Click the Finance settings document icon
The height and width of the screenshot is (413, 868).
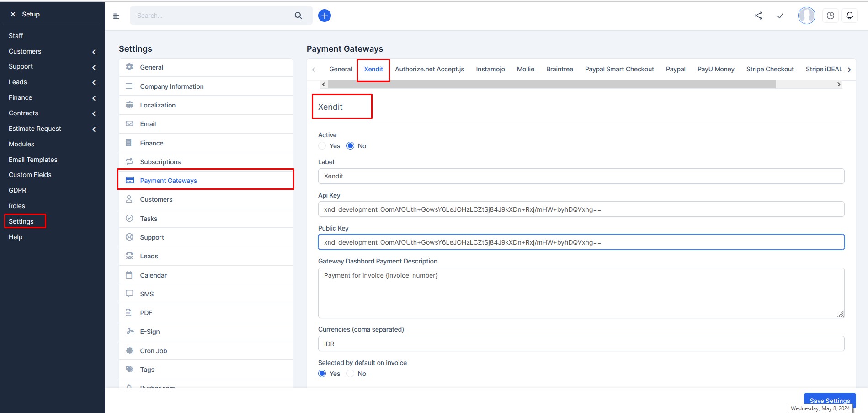click(129, 143)
